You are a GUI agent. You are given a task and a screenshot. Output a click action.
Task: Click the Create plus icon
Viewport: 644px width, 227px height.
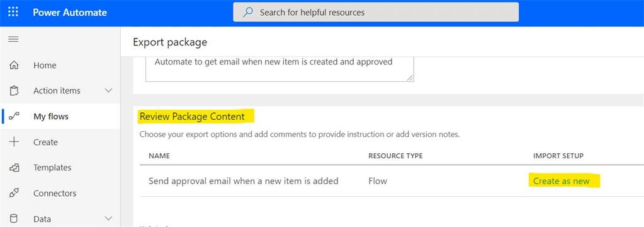(14, 143)
